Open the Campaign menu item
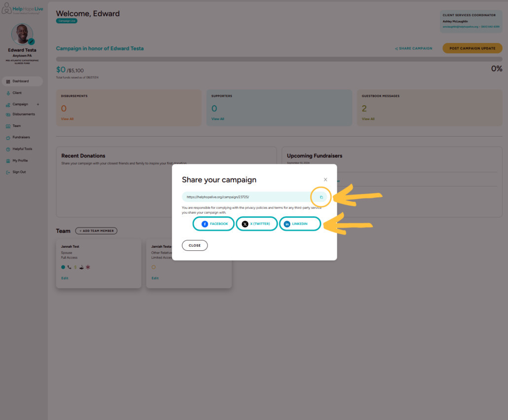The image size is (508, 420). 20,104
